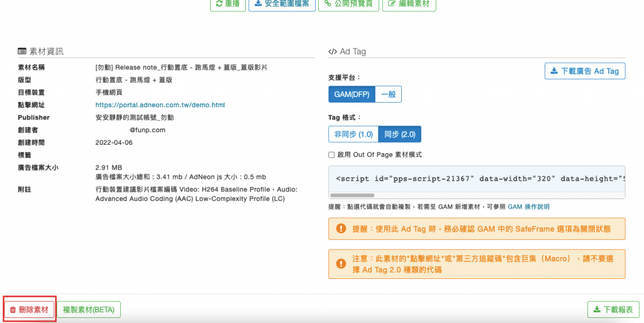The width and height of the screenshot is (644, 323).
Task: Click the 刪除素材 delete button
Action: click(x=29, y=310)
